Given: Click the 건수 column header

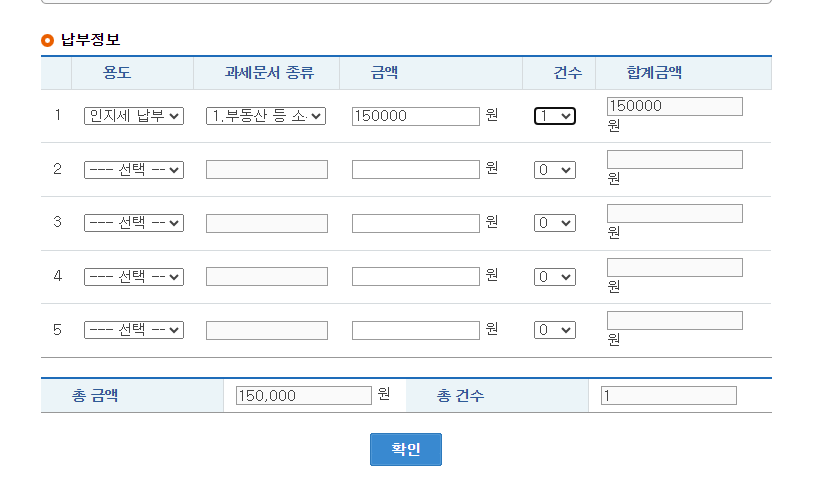Looking at the screenshot, I should 567,72.
